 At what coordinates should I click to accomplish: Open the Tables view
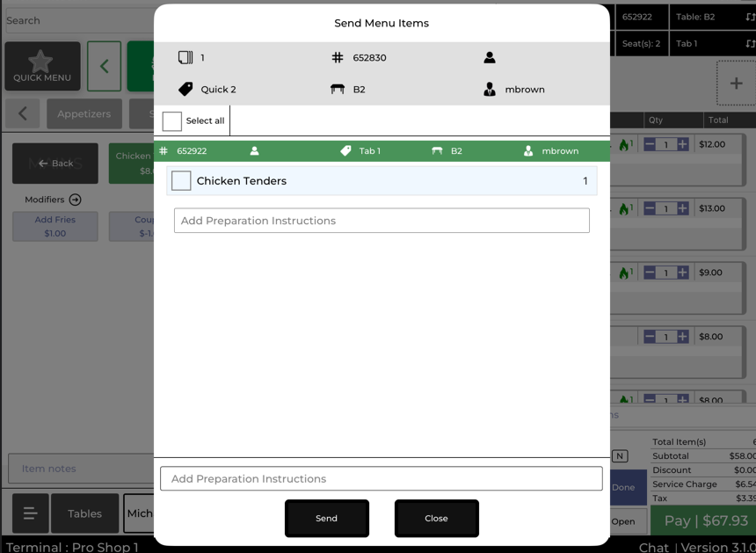pos(84,513)
